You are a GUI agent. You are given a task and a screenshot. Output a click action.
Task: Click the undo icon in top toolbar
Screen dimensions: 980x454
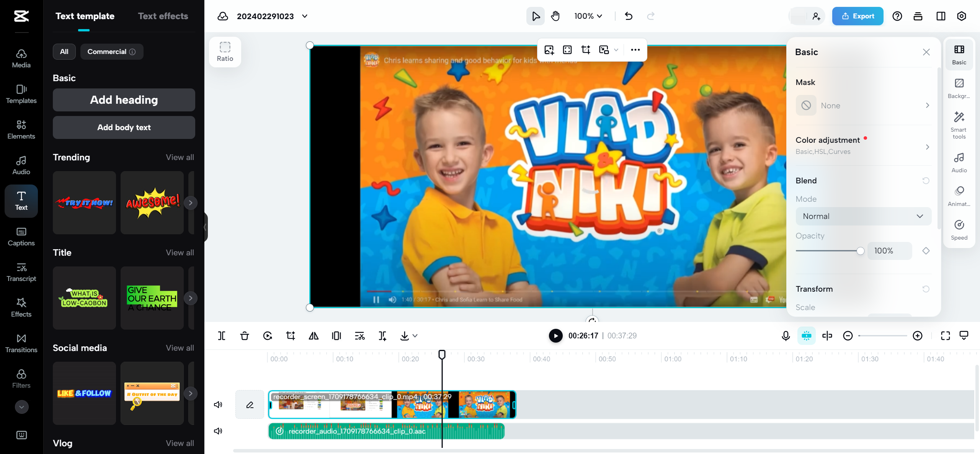[x=628, y=16]
